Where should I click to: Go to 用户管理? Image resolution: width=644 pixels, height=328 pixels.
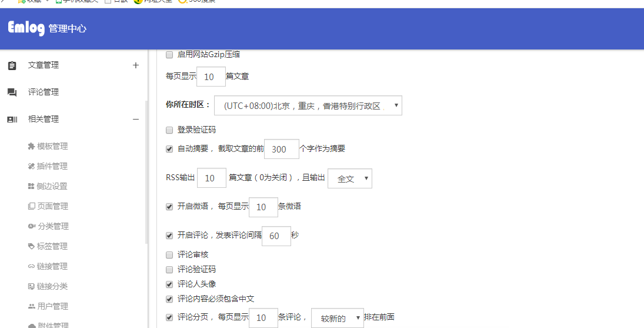tap(52, 306)
